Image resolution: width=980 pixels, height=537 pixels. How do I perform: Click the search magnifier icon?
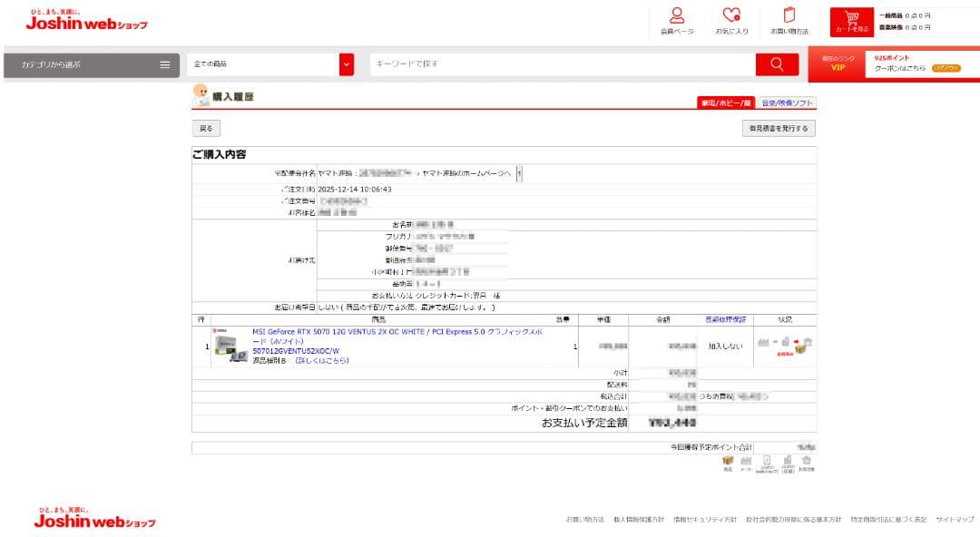(776, 64)
